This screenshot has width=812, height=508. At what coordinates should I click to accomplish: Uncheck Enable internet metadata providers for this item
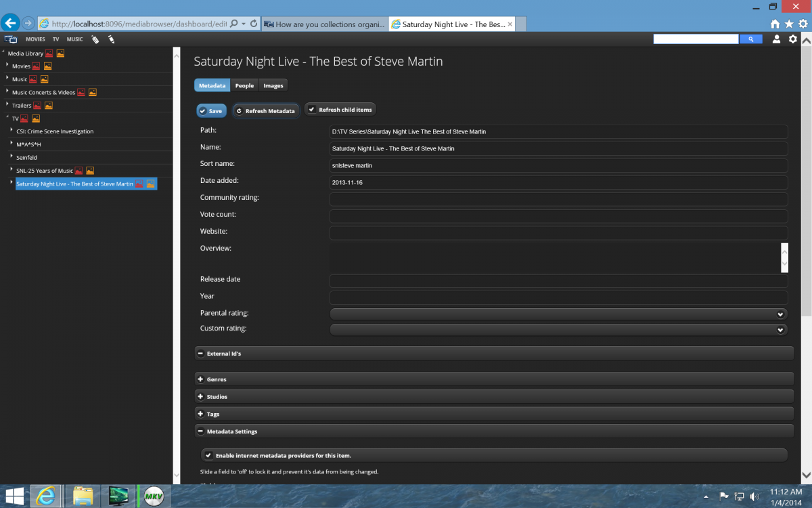(209, 456)
